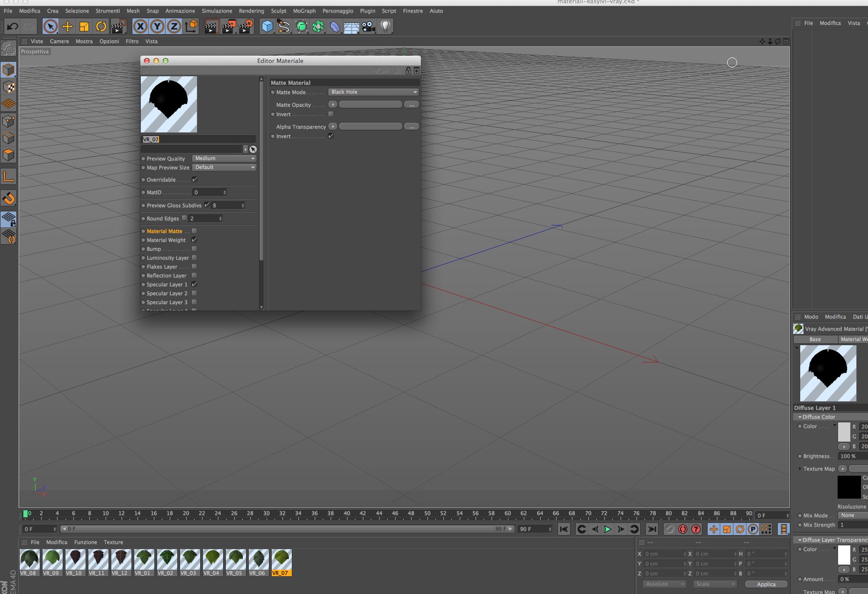Click the Applica button
This screenshot has width=868, height=594.
click(766, 584)
